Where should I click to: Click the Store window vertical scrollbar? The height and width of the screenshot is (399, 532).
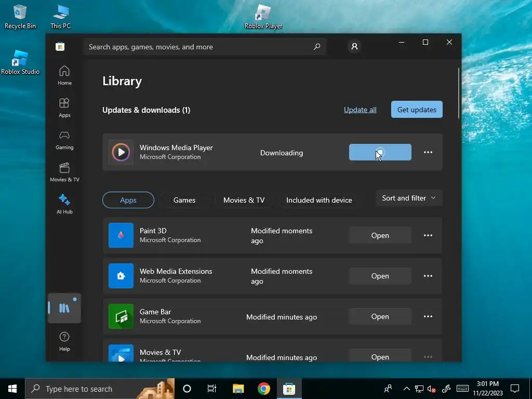tap(459, 94)
